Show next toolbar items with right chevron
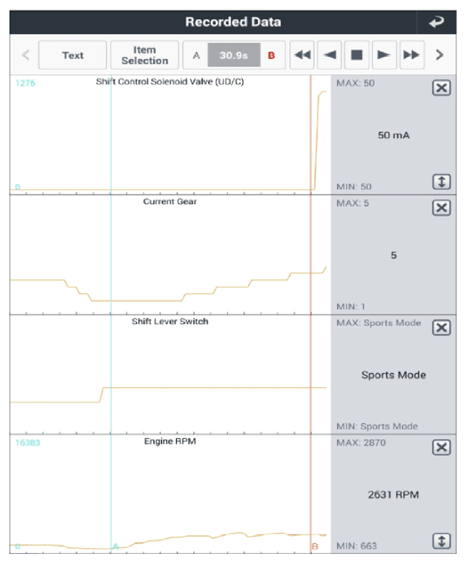The width and height of the screenshot is (467, 563). tap(439, 55)
